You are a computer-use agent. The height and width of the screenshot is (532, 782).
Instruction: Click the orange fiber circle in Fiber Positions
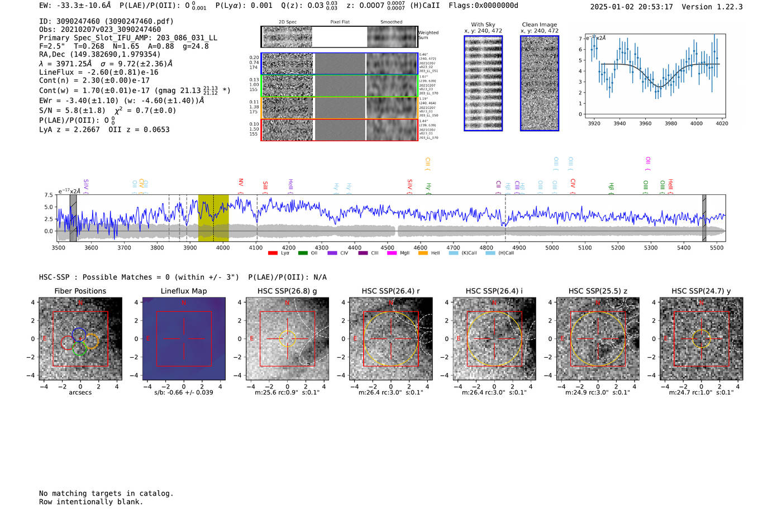[92, 342]
